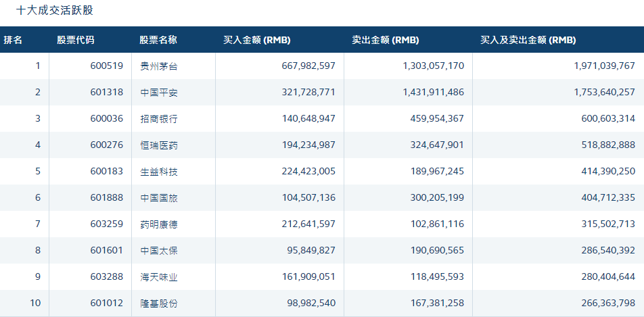Click the 买入及卖出金额 (RMB) column header
This screenshot has height=317, width=644.
[528, 40]
